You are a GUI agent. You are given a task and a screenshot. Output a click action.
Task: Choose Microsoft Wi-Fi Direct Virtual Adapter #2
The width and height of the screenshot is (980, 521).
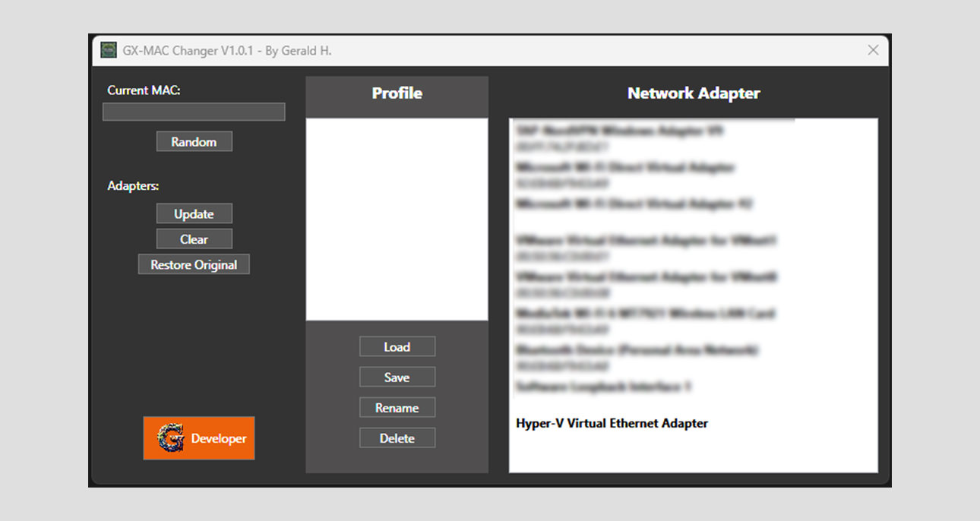[634, 204]
